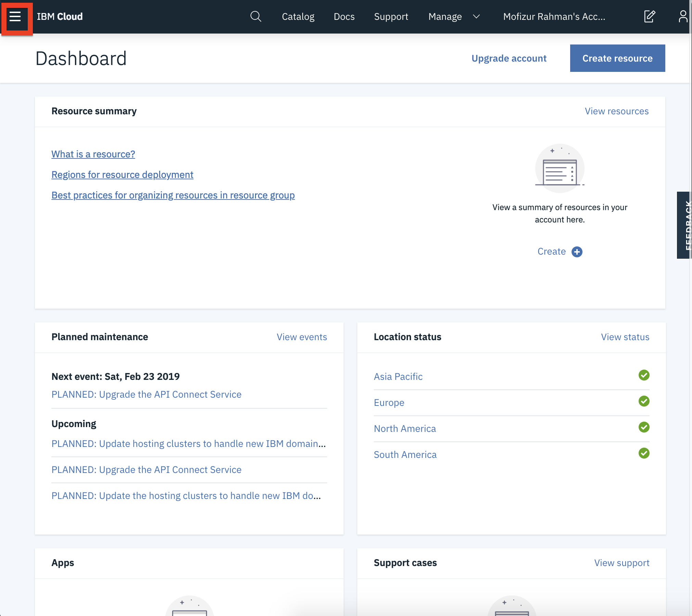The height and width of the screenshot is (616, 692).
Task: Open the View status link
Action: (x=625, y=337)
